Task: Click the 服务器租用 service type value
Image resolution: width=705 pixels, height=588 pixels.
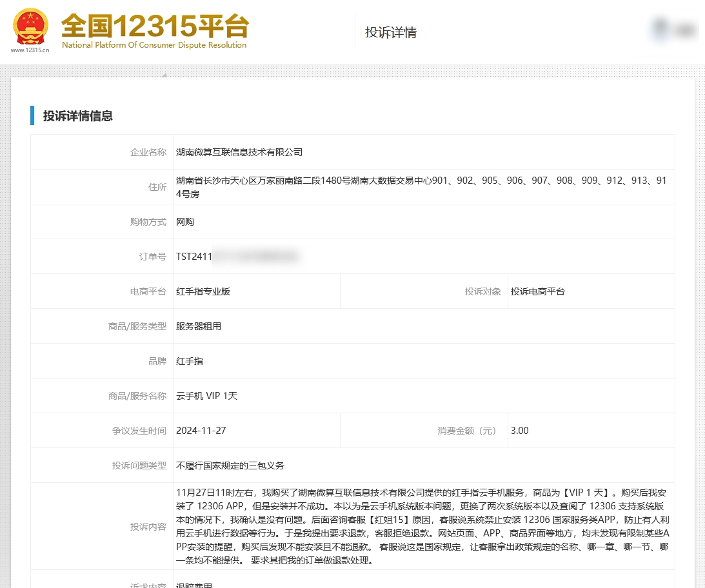Action: point(199,326)
